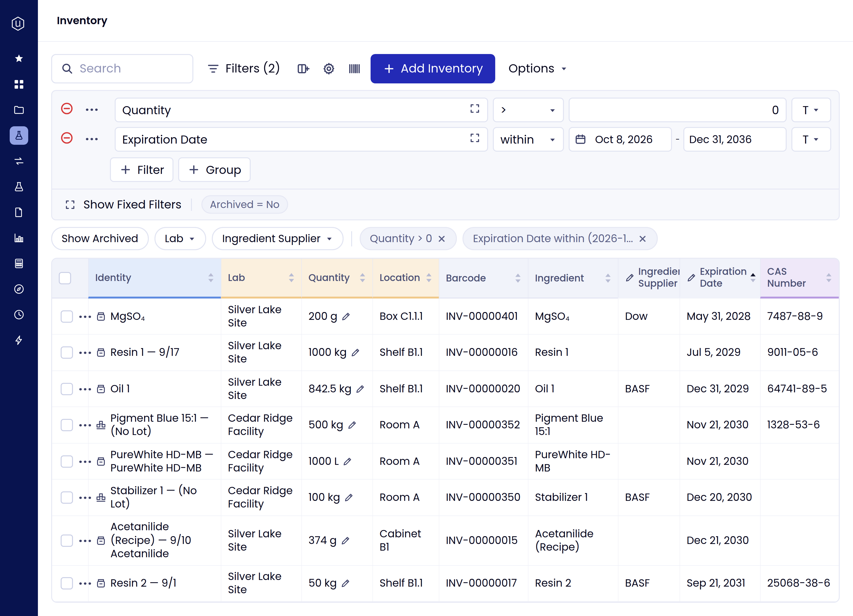Click the Search input field
The height and width of the screenshot is (616, 853).
click(x=122, y=68)
